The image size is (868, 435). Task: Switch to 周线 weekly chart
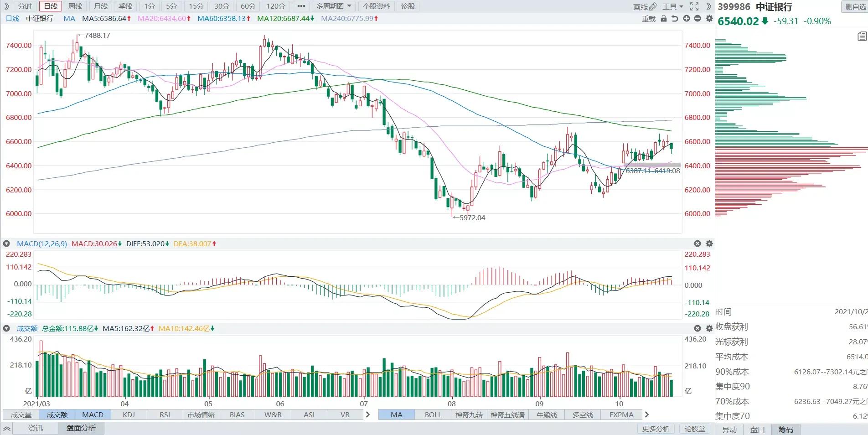75,6
